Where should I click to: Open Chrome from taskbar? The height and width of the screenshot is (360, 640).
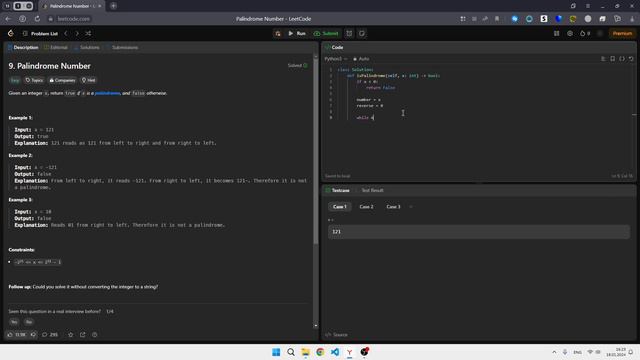320,352
